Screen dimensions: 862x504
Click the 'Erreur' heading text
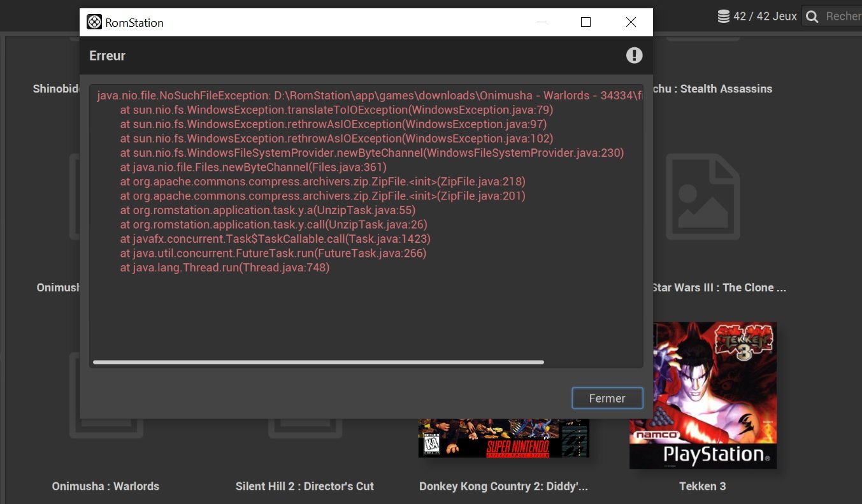pos(107,55)
